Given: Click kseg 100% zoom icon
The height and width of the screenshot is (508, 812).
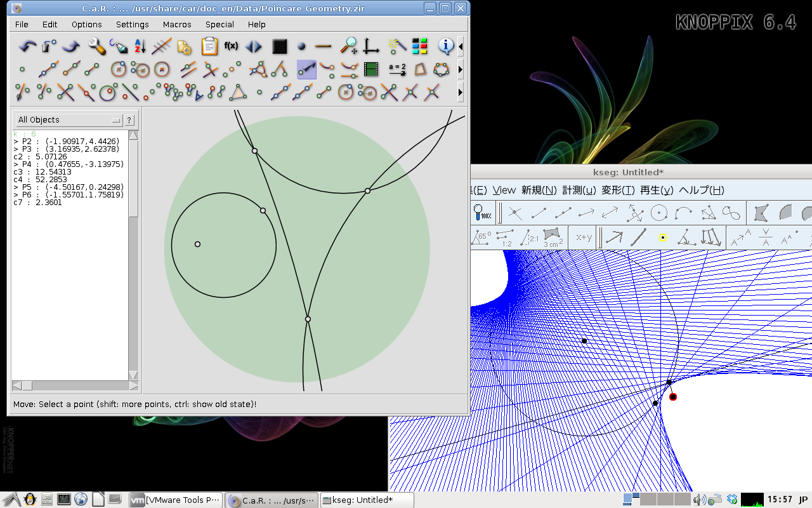Looking at the screenshot, I should point(483,213).
